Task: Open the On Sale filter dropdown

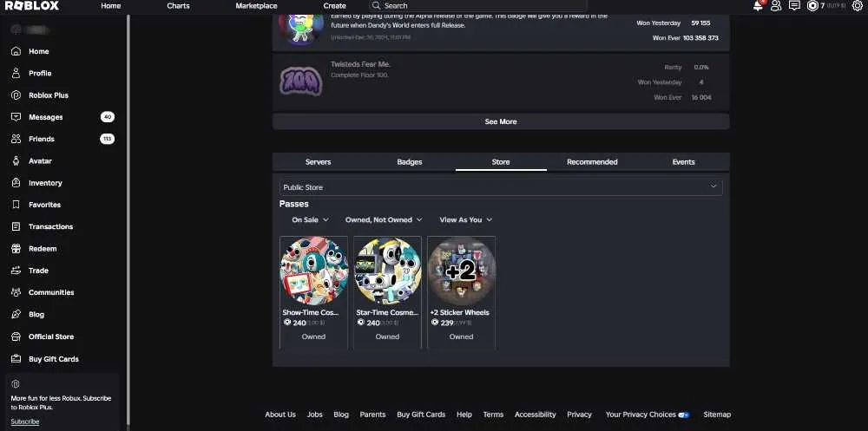Action: coord(310,219)
